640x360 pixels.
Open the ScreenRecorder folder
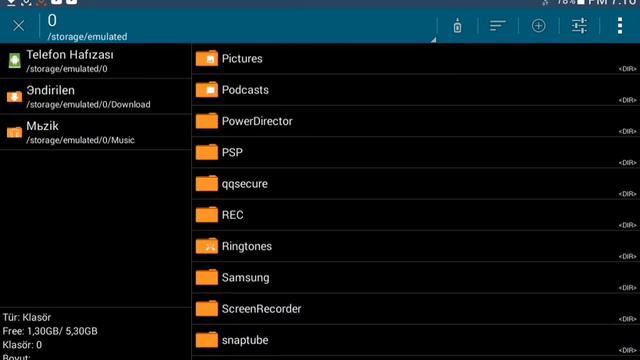[x=416, y=309]
